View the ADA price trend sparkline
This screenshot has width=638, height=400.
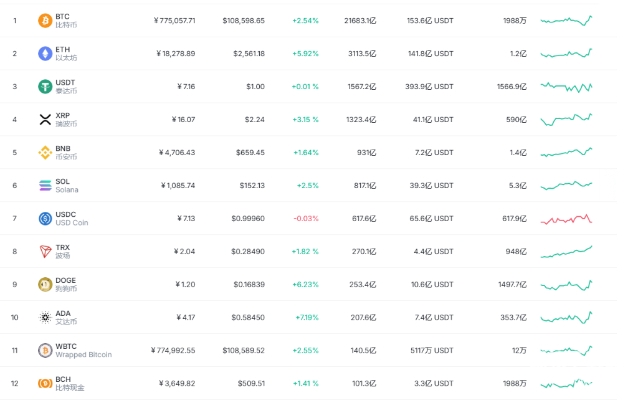pyautogui.click(x=566, y=317)
